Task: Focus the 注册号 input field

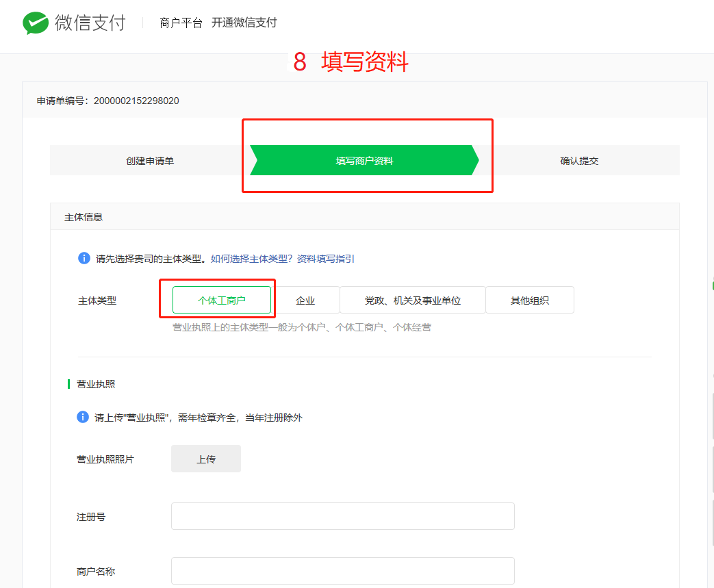Action: point(342,516)
